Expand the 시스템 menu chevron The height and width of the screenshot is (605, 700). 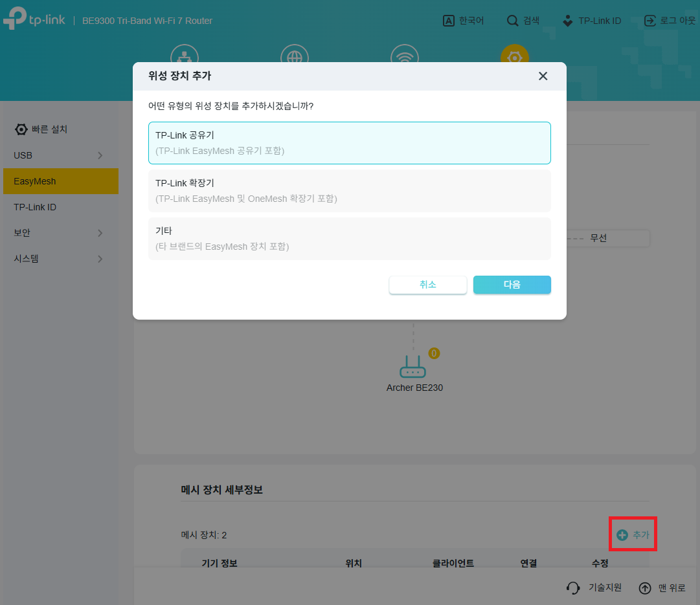tap(100, 259)
